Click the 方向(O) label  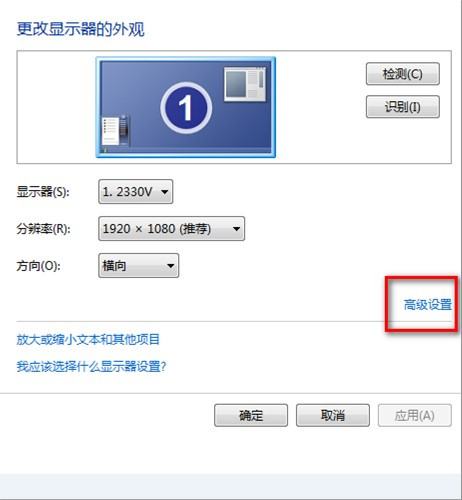pos(39,266)
